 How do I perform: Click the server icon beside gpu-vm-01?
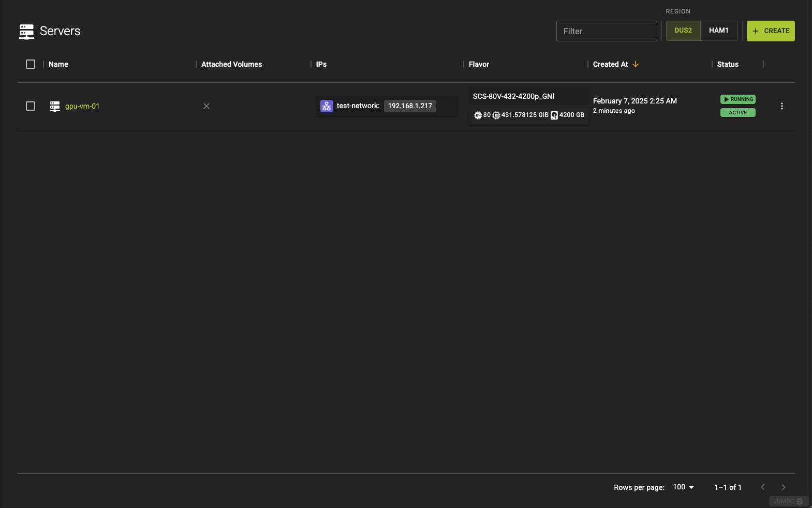(x=55, y=107)
